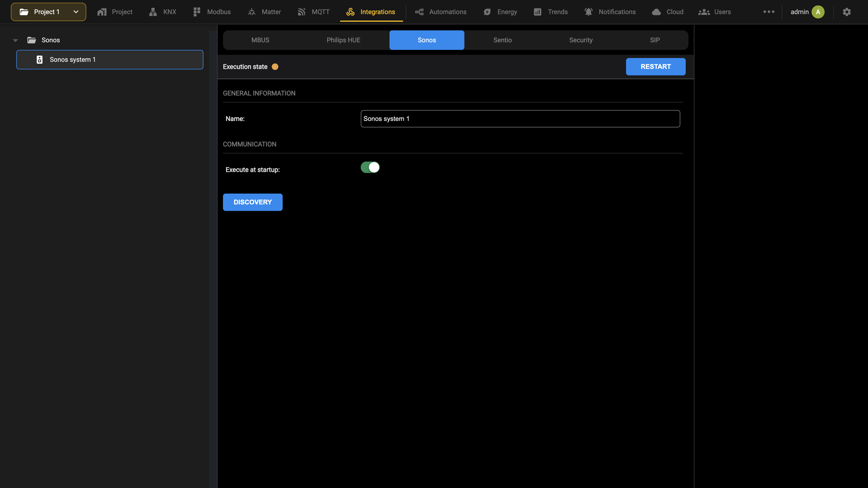The image size is (868, 488).
Task: Select Sonos system 1 tree item
Action: [x=110, y=60]
